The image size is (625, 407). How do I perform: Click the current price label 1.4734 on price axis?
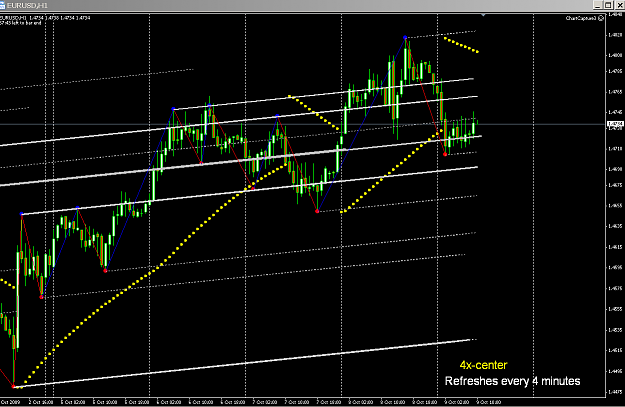pyautogui.click(x=614, y=124)
